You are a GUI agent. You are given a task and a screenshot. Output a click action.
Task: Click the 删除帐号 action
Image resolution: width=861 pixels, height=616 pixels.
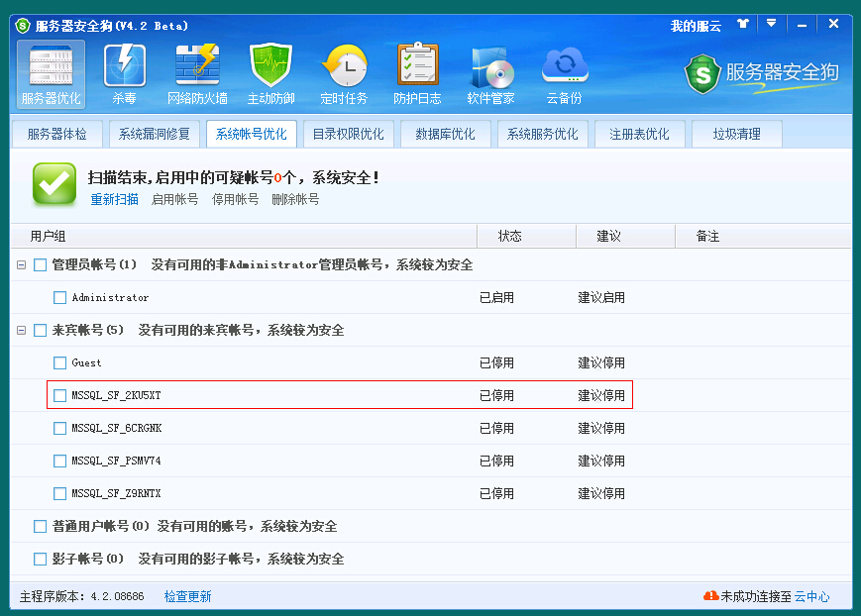coord(295,199)
